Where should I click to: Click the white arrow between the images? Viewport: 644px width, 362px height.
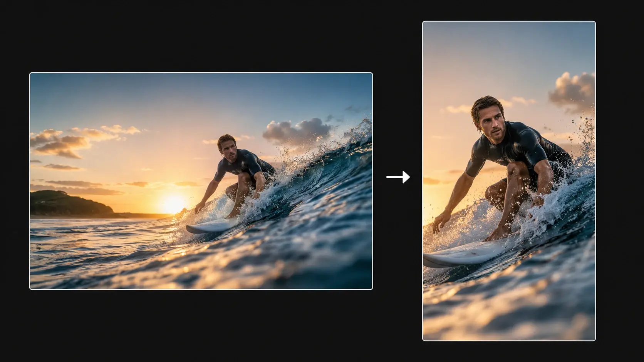[x=398, y=177]
